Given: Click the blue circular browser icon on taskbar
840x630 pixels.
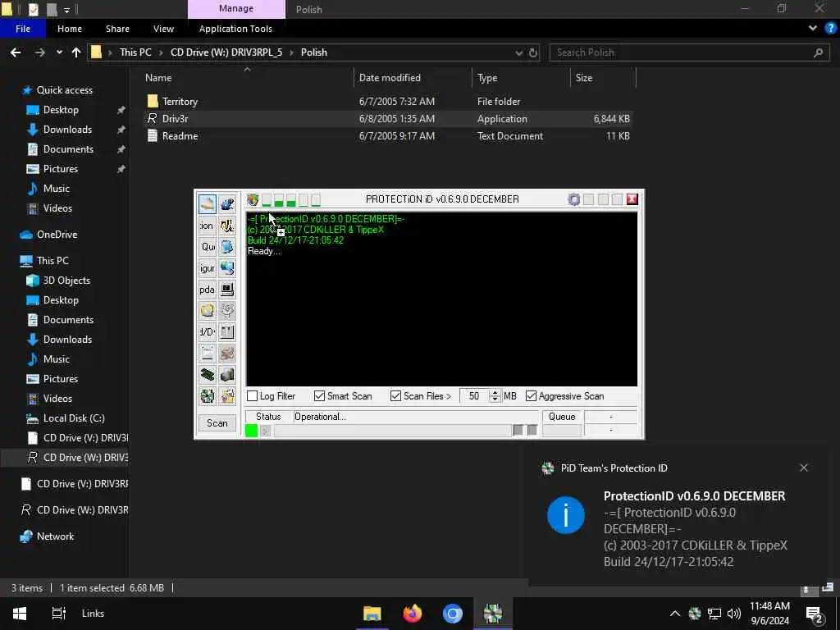Looking at the screenshot, I should (x=453, y=614).
